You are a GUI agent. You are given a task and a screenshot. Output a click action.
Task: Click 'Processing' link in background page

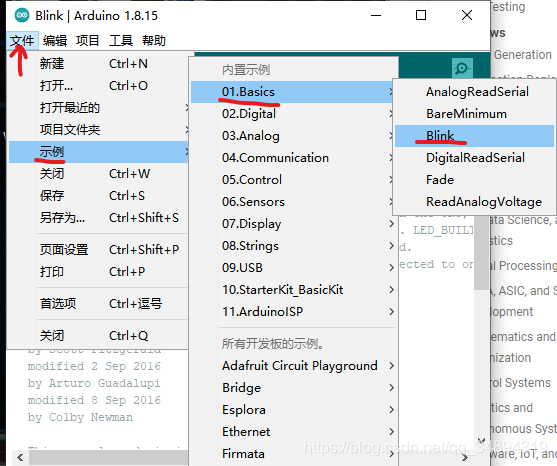click(528, 266)
